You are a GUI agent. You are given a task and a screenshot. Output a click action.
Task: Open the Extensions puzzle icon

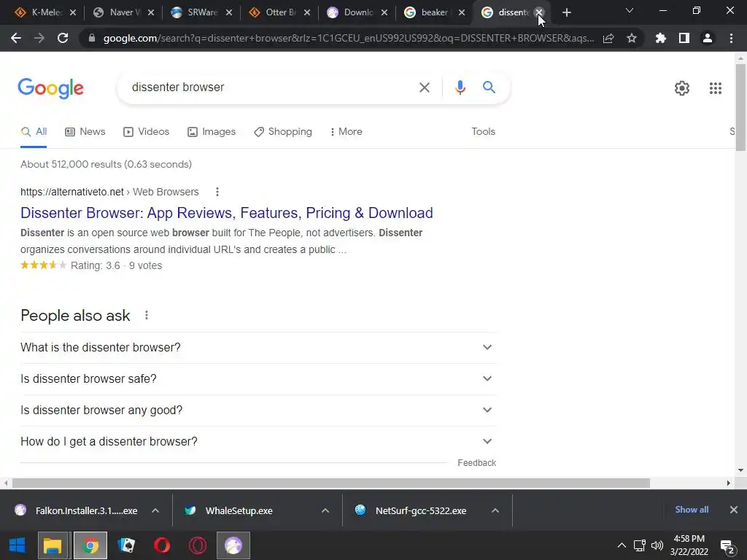660,38
